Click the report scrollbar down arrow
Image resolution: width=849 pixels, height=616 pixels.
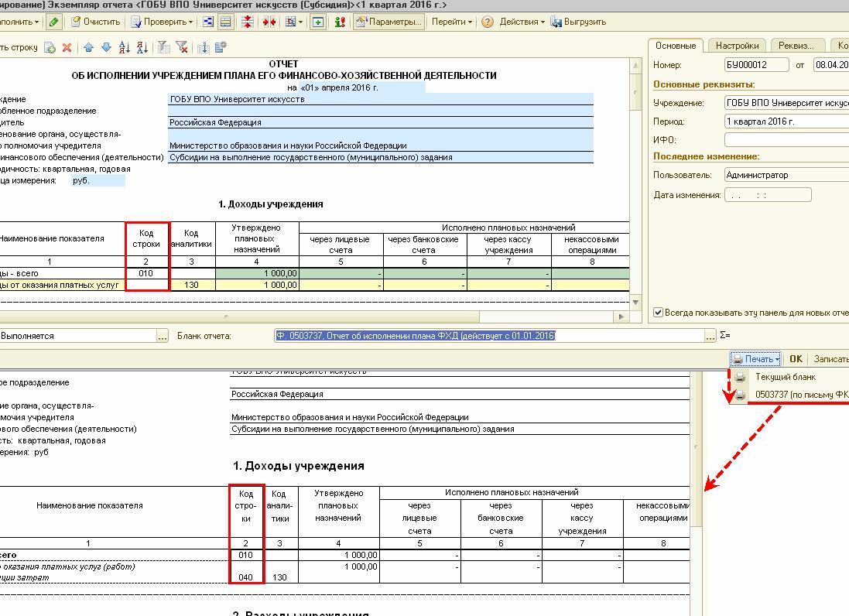point(635,303)
